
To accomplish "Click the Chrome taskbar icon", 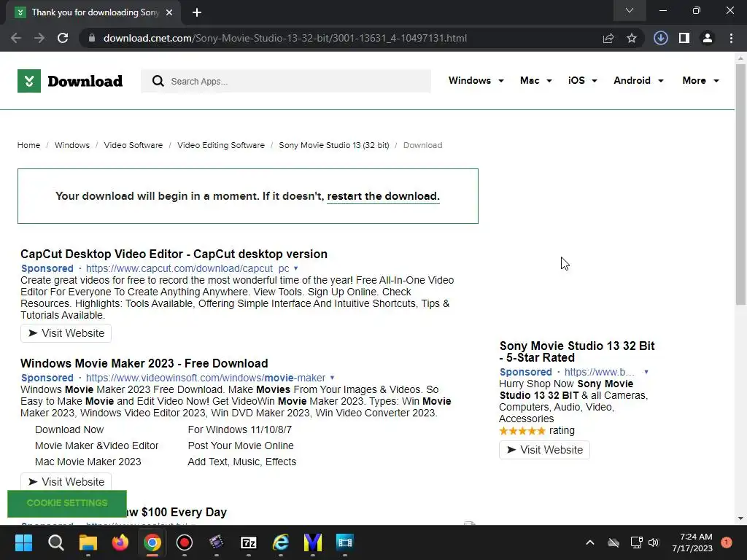I will pos(152,542).
